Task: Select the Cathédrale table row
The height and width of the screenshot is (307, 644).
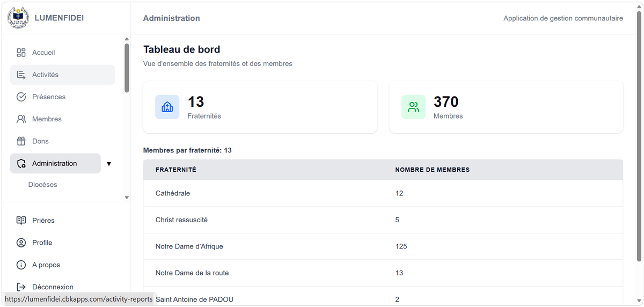Action: click(383, 193)
